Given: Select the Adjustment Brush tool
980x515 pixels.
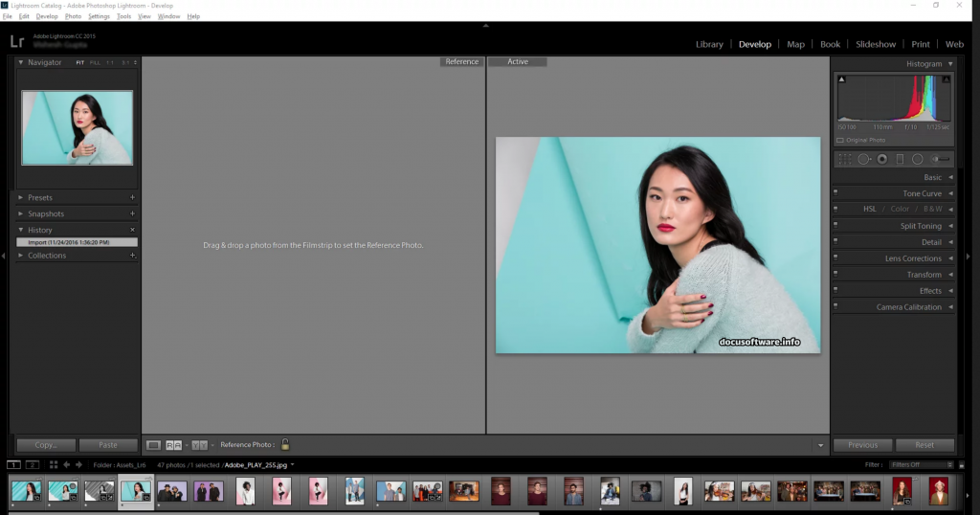Looking at the screenshot, I should (941, 159).
